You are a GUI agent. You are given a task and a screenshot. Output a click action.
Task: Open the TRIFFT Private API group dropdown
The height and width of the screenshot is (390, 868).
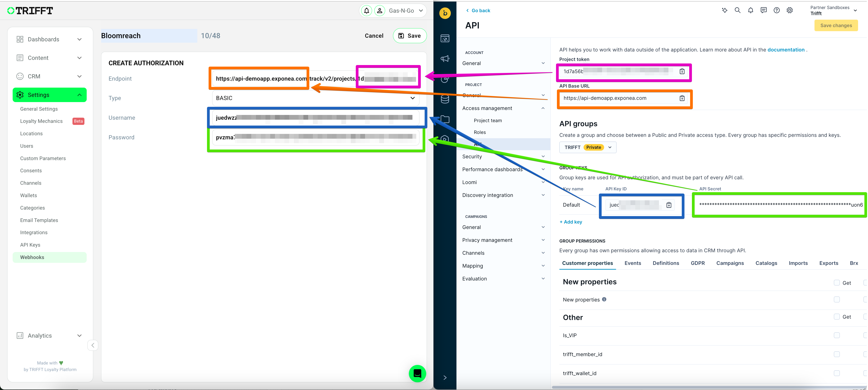(588, 147)
